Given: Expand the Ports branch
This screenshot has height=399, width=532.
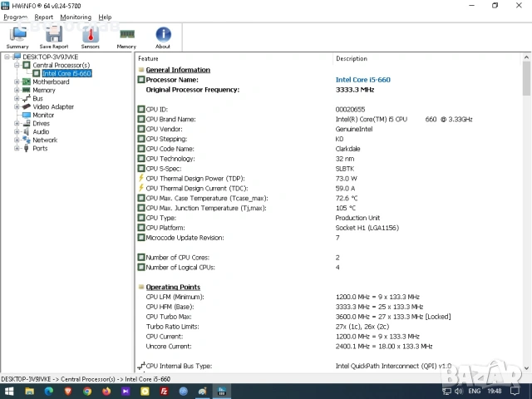Looking at the screenshot, I should tap(17, 148).
